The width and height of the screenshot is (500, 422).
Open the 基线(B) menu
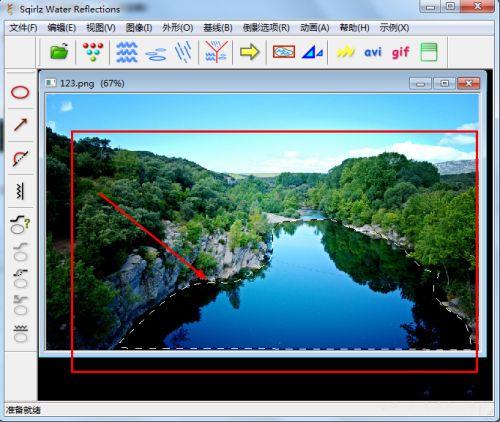pos(218,28)
